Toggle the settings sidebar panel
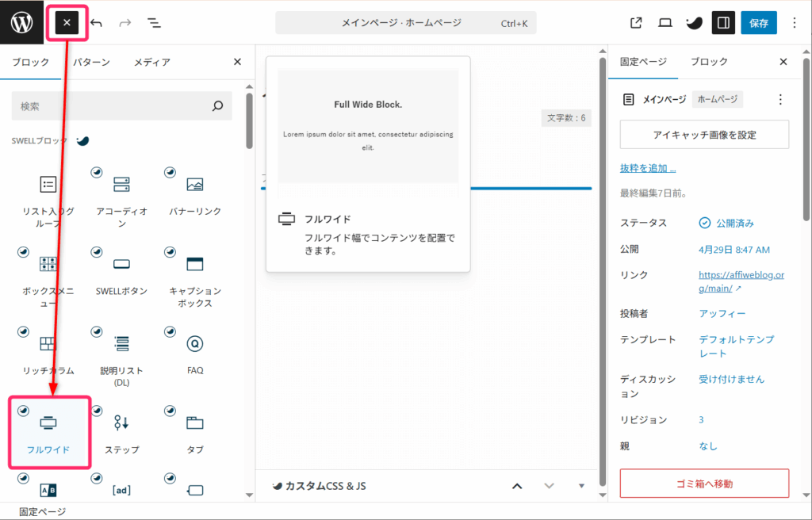This screenshot has height=520, width=812. point(723,23)
